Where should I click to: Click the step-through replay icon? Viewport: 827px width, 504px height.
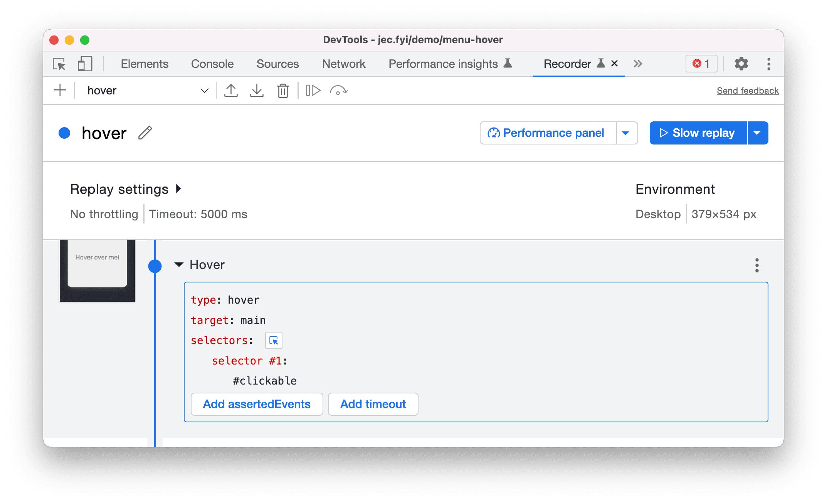313,90
